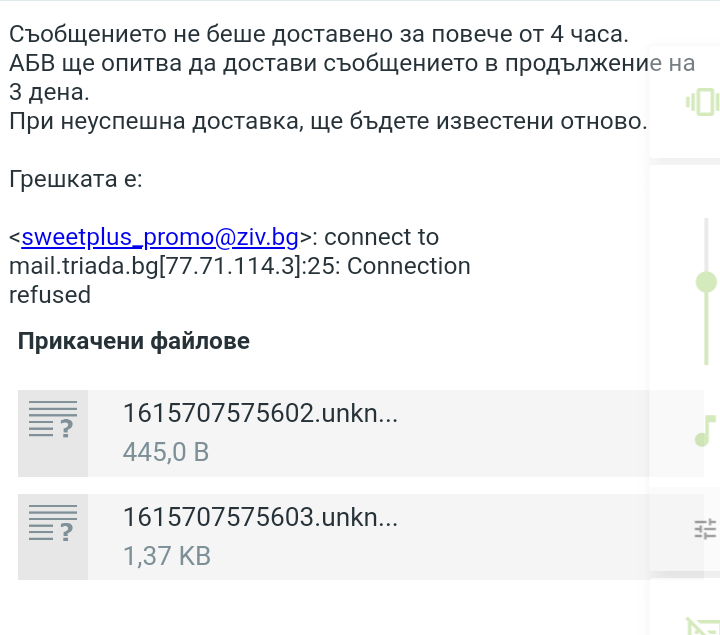Tap the vibrate mode icon

click(702, 102)
